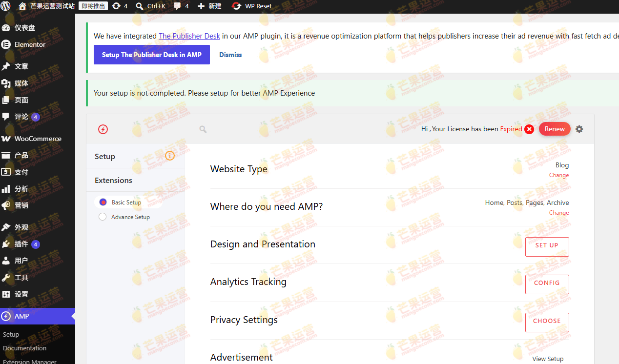Change where AMP is needed

559,213
